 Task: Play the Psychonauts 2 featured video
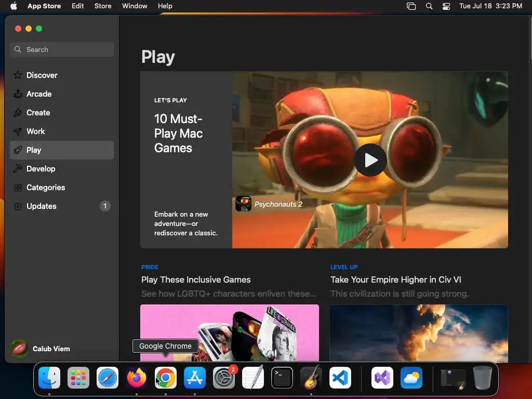coord(370,160)
